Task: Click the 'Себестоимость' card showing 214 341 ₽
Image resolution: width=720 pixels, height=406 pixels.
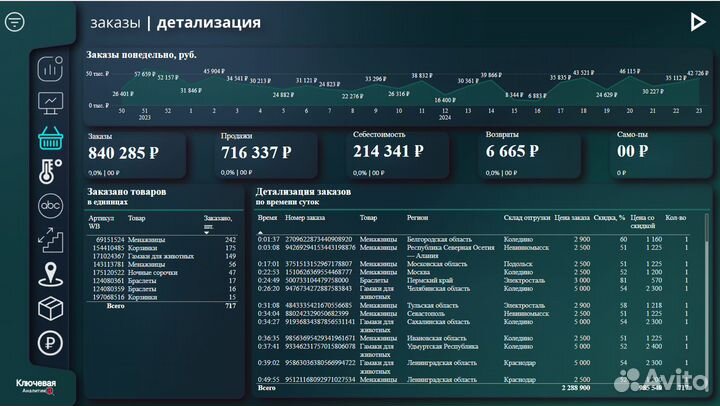Action: click(x=400, y=152)
